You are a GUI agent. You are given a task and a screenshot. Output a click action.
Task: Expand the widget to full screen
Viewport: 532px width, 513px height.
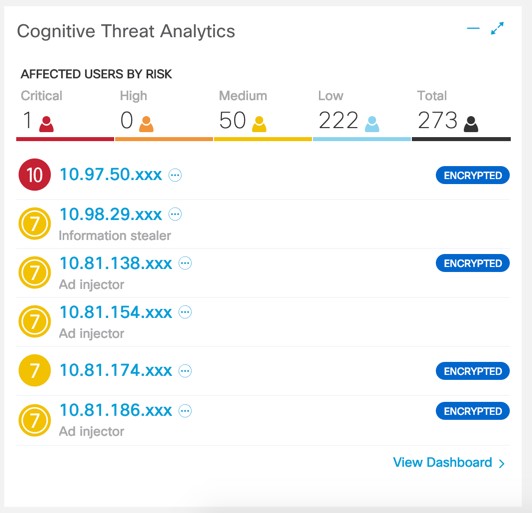click(497, 28)
